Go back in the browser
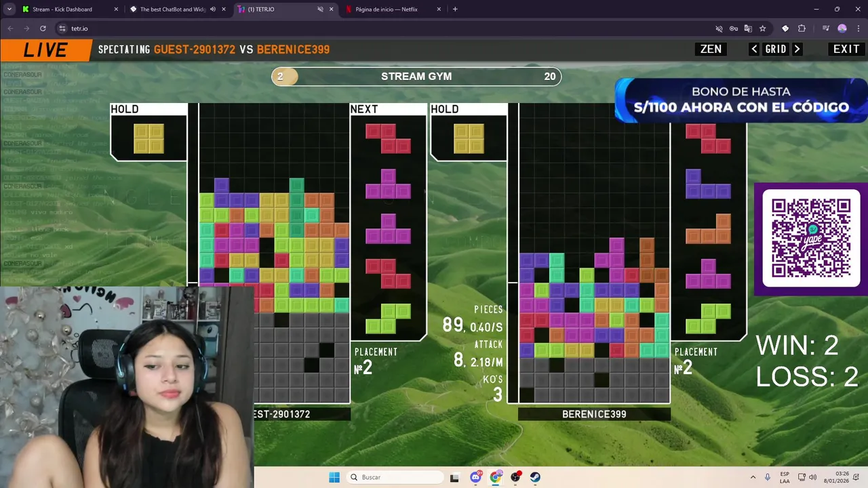The width and height of the screenshot is (868, 488). 10,28
